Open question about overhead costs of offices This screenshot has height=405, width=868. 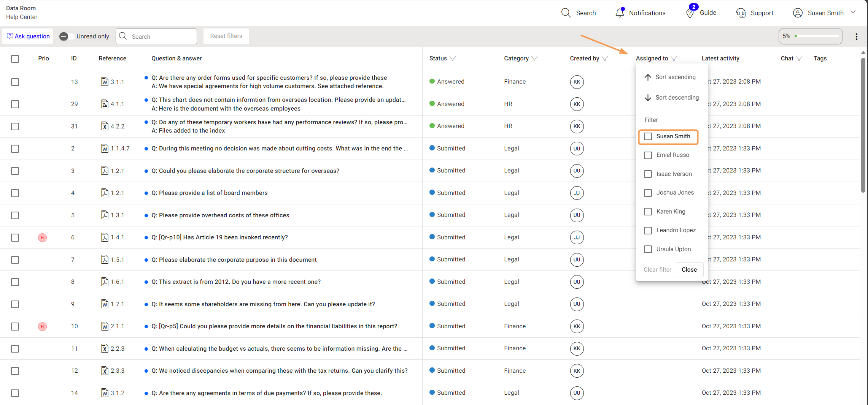(x=220, y=215)
